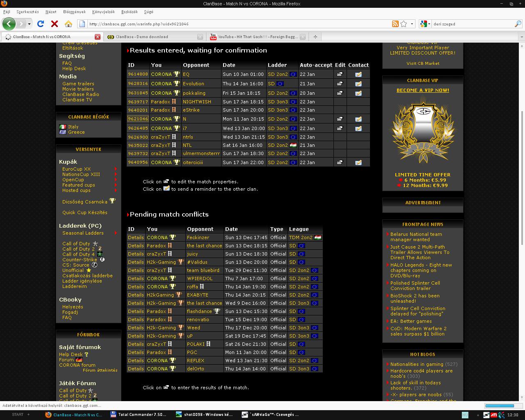Open the Könyvjelzők menu
The width and height of the screenshot is (525, 420).
coord(103,12)
